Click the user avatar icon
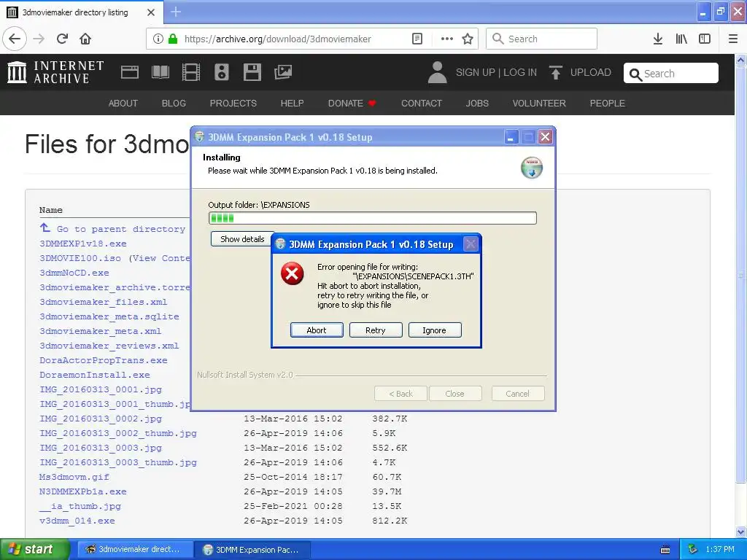This screenshot has height=560, width=747. 438,72
